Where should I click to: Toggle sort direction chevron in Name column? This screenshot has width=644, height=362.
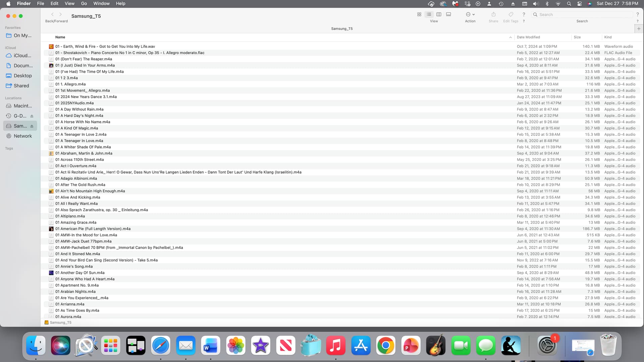[x=511, y=37]
